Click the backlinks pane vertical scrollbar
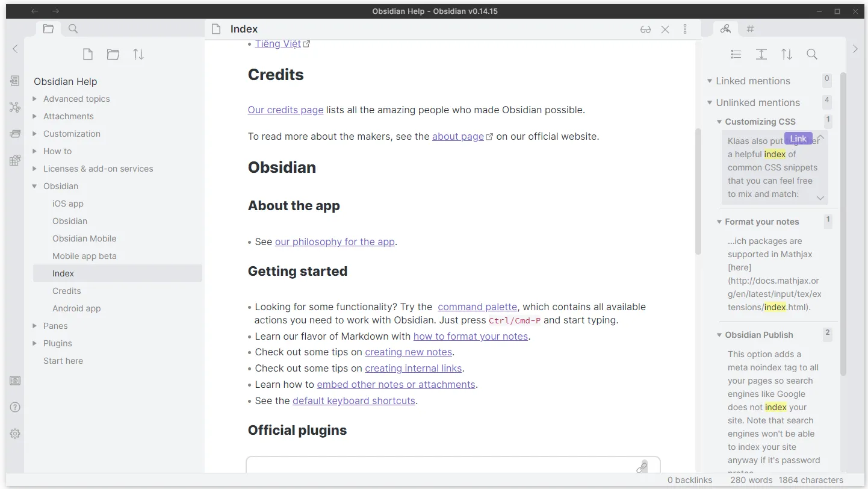This screenshot has width=868, height=489. [x=843, y=223]
